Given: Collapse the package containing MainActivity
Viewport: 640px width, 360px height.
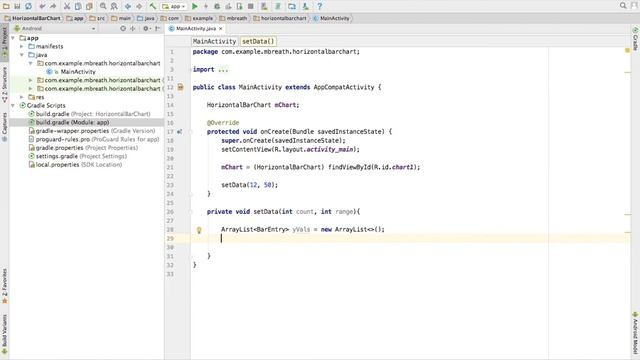Looking at the screenshot, I should click(30, 63).
